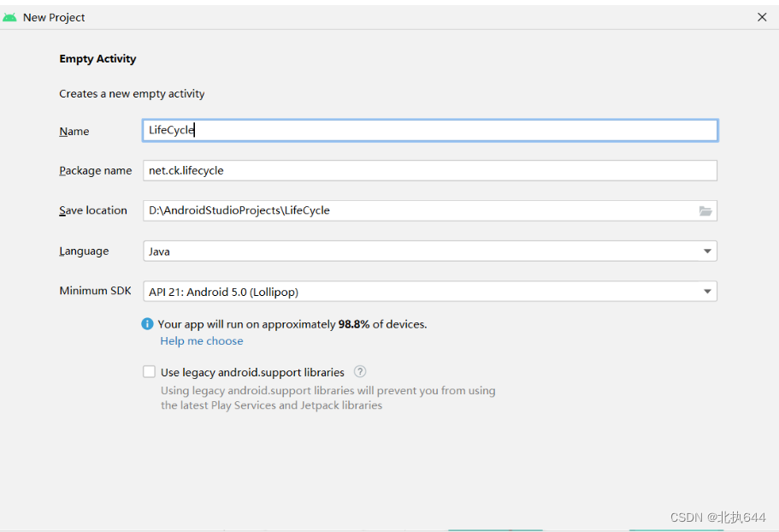The width and height of the screenshot is (779, 532).
Task: Click the blue info icon next to device percentage
Action: click(x=147, y=324)
